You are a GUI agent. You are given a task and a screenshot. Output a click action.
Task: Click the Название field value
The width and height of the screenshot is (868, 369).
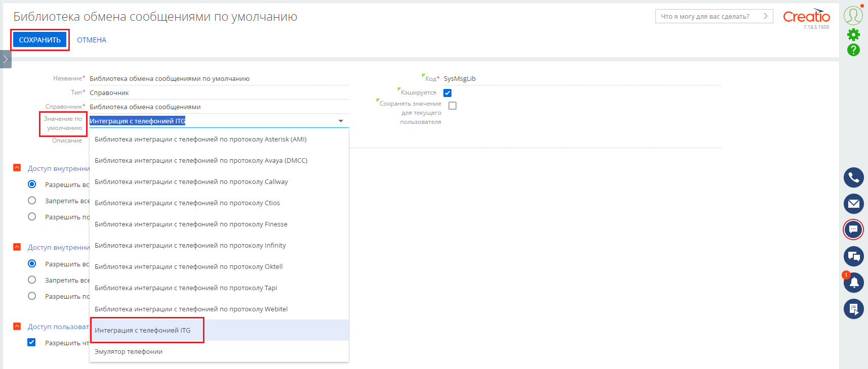tap(219, 78)
